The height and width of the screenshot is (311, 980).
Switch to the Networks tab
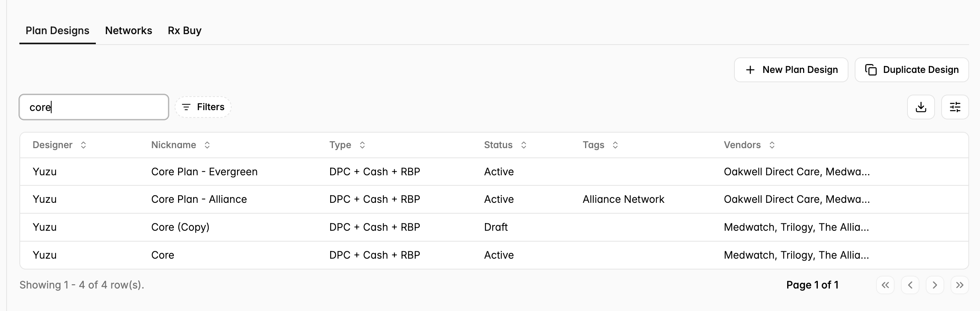[x=128, y=31]
